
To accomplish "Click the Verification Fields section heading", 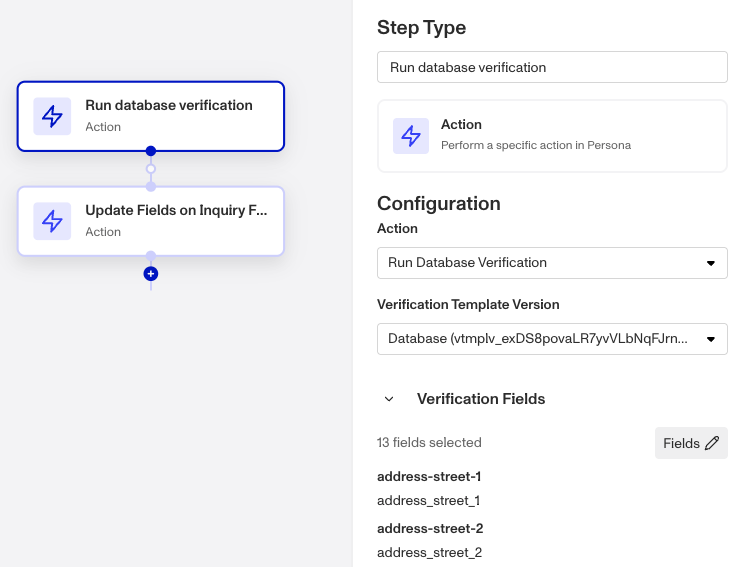I will click(481, 399).
